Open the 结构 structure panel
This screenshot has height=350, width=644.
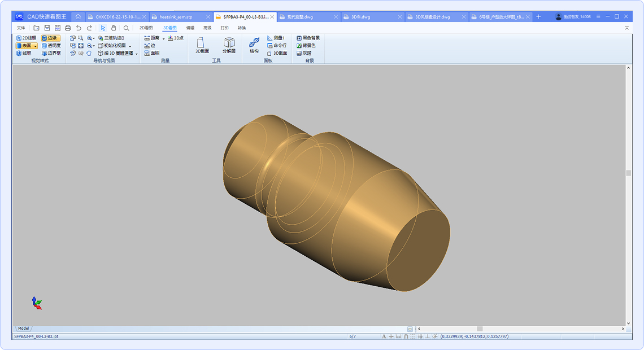pyautogui.click(x=254, y=45)
